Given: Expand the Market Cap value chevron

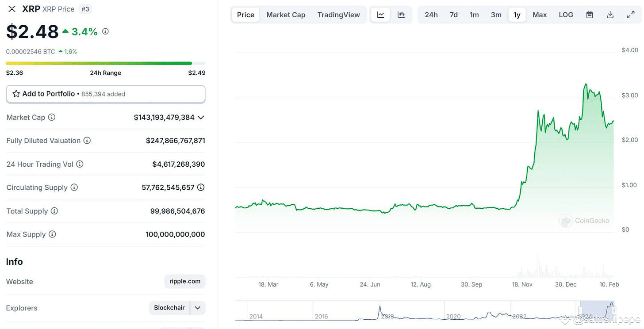Looking at the screenshot, I should tap(201, 118).
